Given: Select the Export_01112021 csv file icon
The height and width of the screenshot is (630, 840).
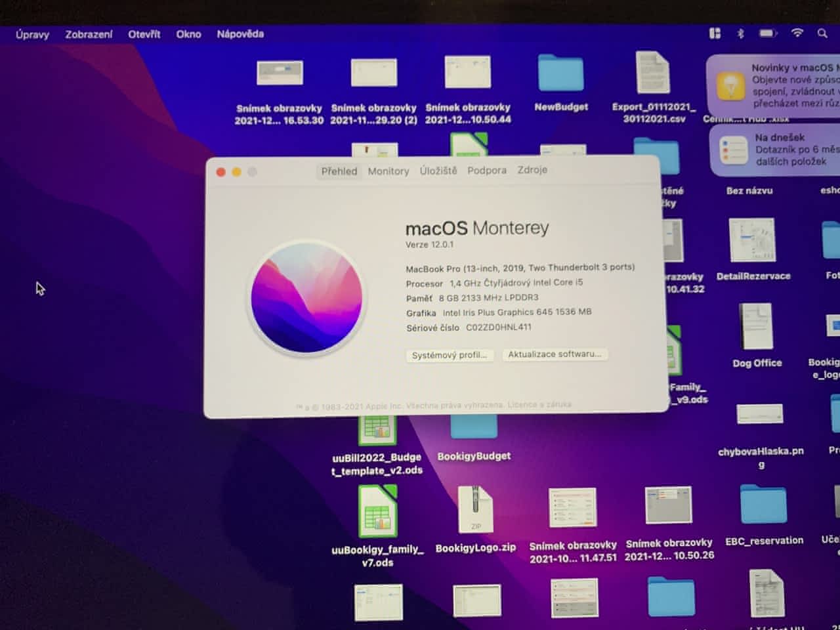Looking at the screenshot, I should (x=652, y=72).
